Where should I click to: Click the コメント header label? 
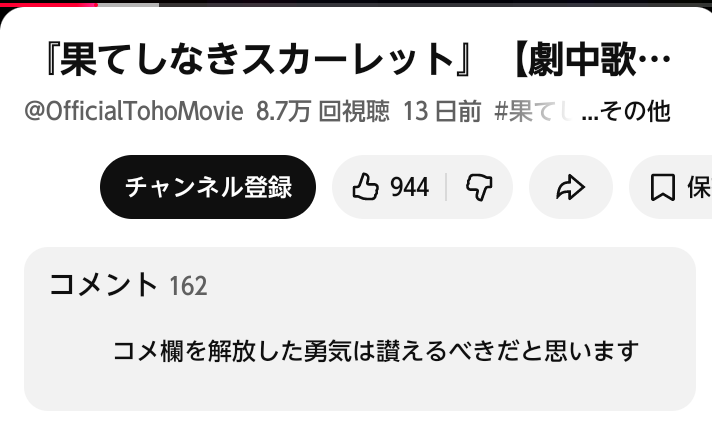(x=103, y=285)
